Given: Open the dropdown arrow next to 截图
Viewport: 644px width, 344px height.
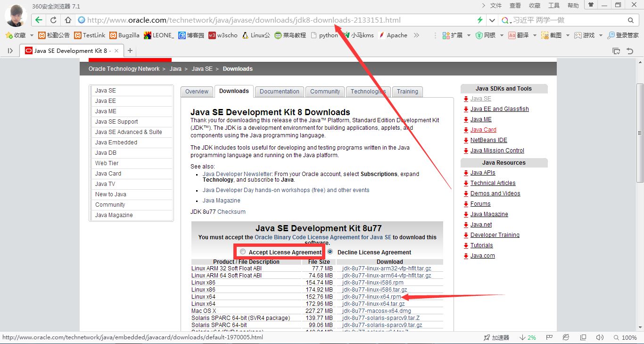Looking at the screenshot, I should [x=568, y=35].
